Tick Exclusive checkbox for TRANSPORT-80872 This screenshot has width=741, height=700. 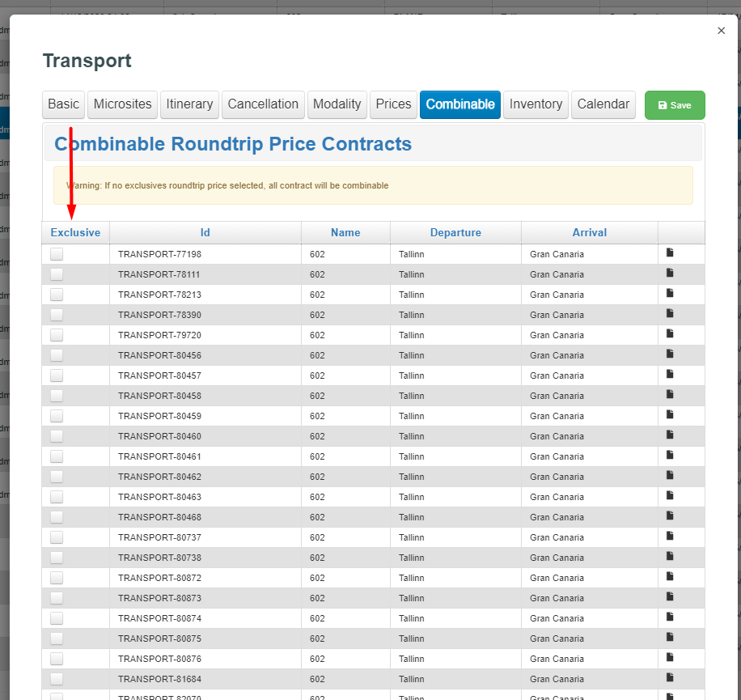coord(57,578)
